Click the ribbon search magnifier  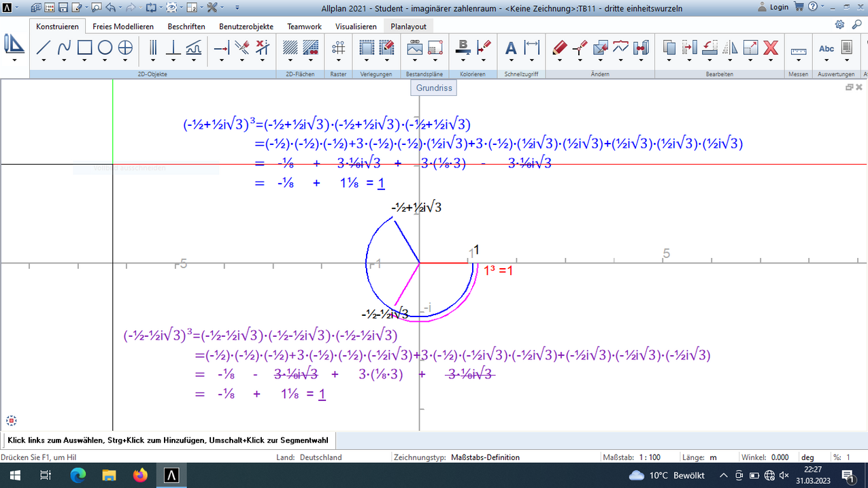[856, 25]
